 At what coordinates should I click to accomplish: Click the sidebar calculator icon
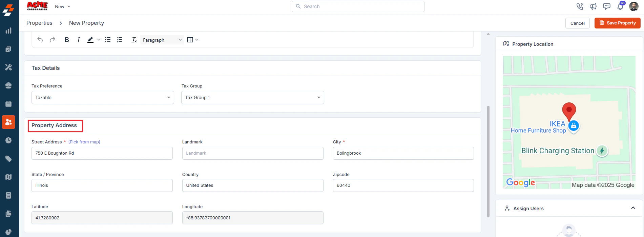[8, 195]
